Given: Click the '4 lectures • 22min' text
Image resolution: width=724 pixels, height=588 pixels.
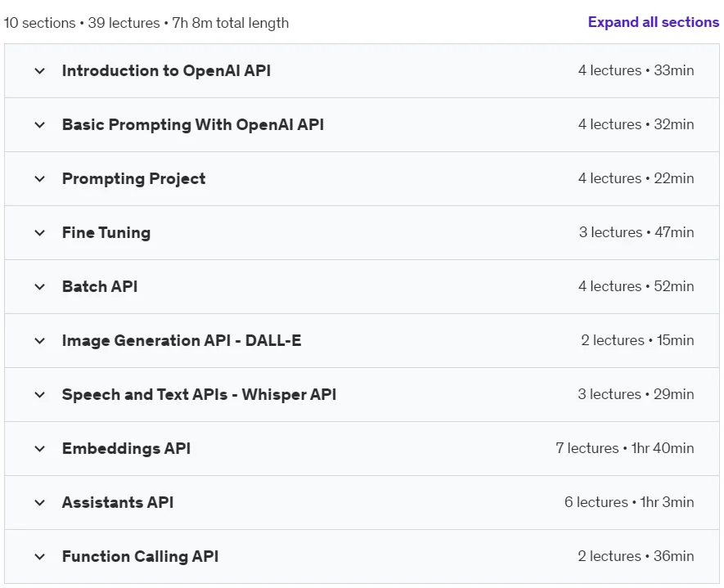Looking at the screenshot, I should pyautogui.click(x=636, y=178).
